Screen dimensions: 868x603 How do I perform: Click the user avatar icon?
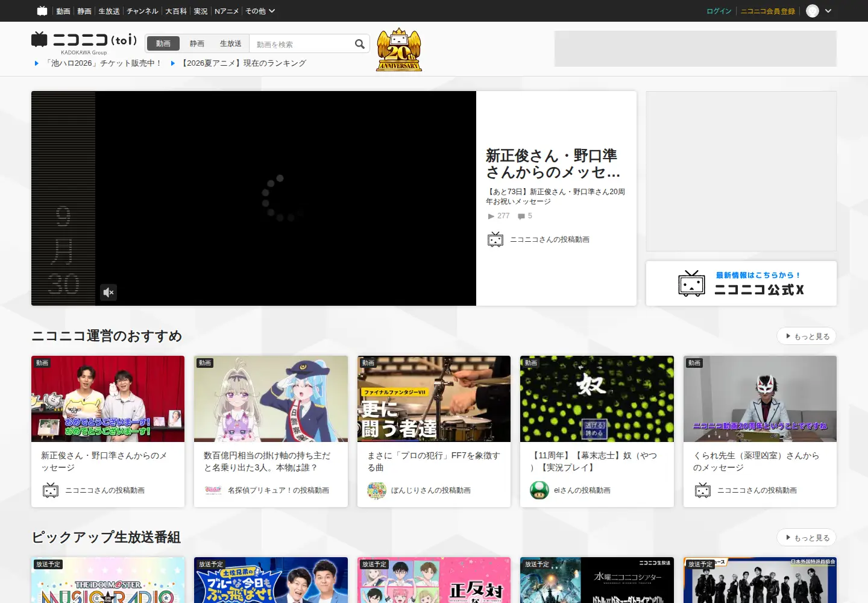[813, 11]
